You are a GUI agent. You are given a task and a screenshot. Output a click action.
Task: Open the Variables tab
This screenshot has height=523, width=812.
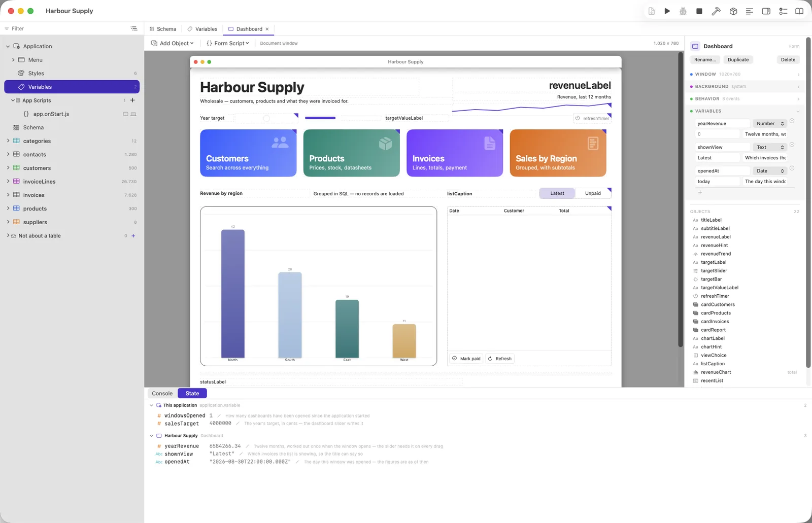tap(202, 29)
